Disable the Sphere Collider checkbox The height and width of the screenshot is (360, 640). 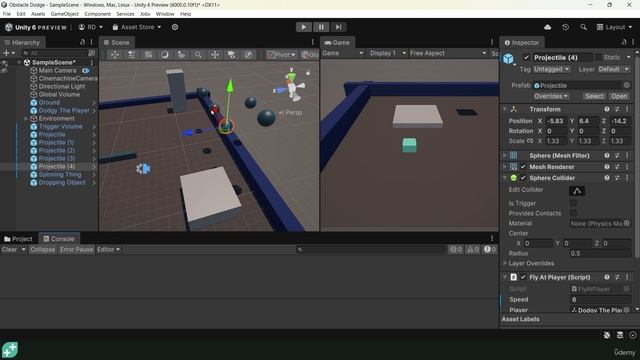click(x=523, y=178)
